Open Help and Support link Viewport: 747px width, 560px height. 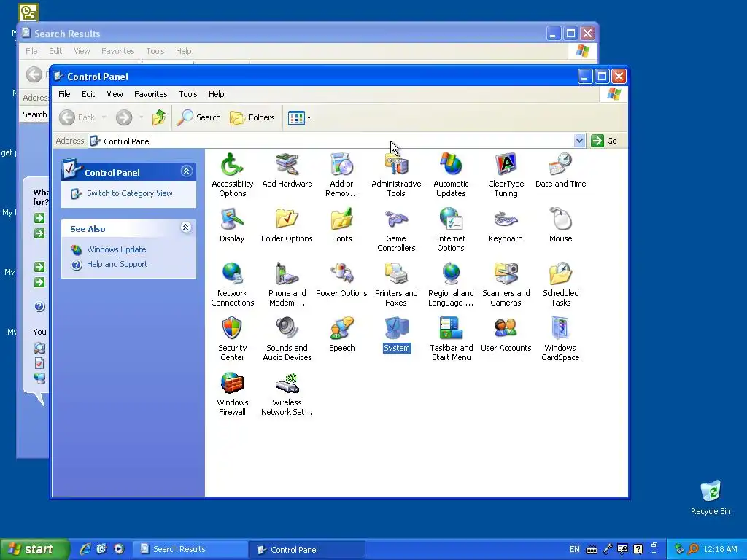(x=117, y=264)
